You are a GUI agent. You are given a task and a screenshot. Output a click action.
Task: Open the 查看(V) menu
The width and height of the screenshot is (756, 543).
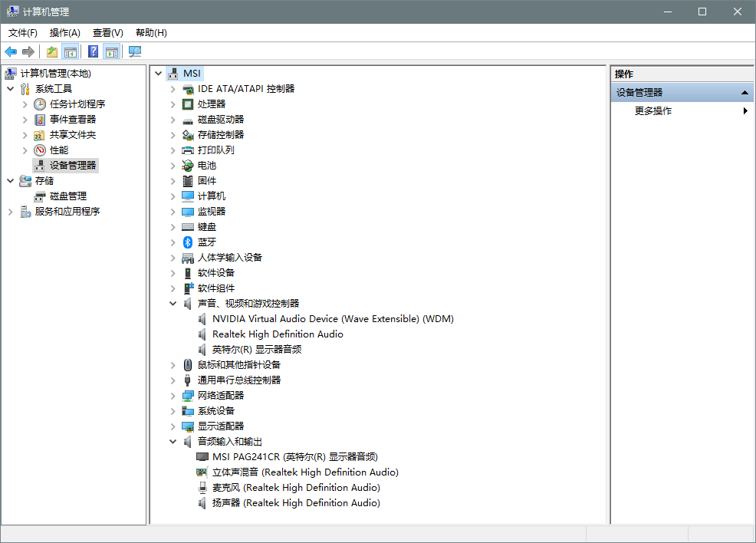coord(107,33)
